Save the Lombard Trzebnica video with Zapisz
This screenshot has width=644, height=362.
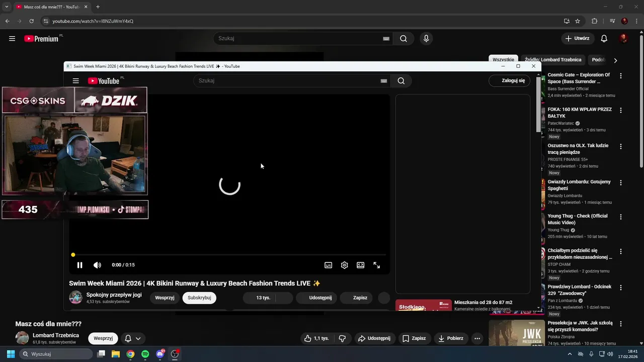(x=414, y=338)
